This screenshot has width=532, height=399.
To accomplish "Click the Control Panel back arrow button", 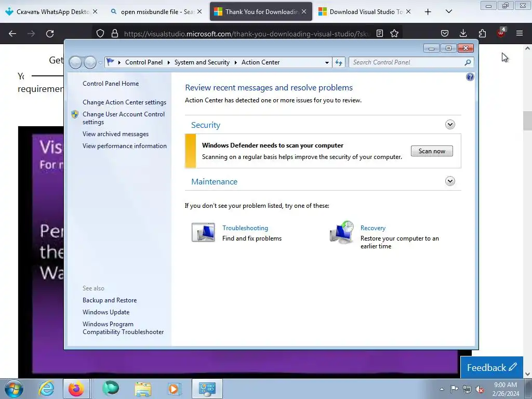I will 75,62.
